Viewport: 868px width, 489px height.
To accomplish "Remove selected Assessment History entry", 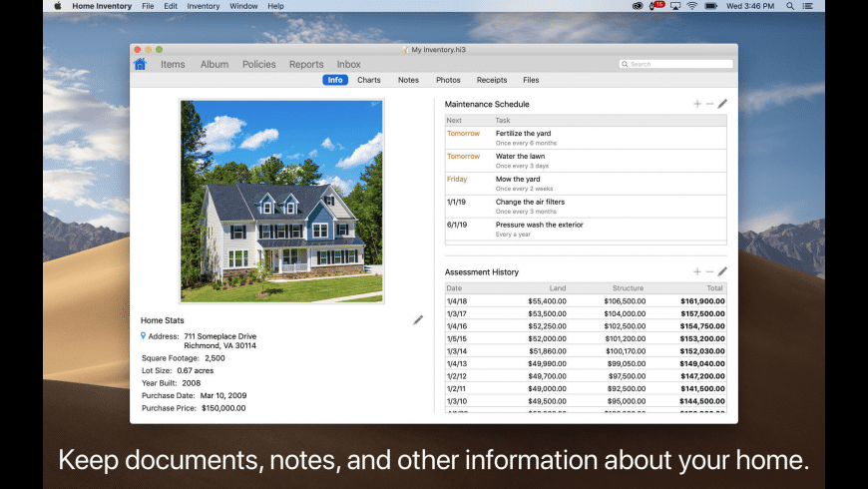I will (709, 271).
